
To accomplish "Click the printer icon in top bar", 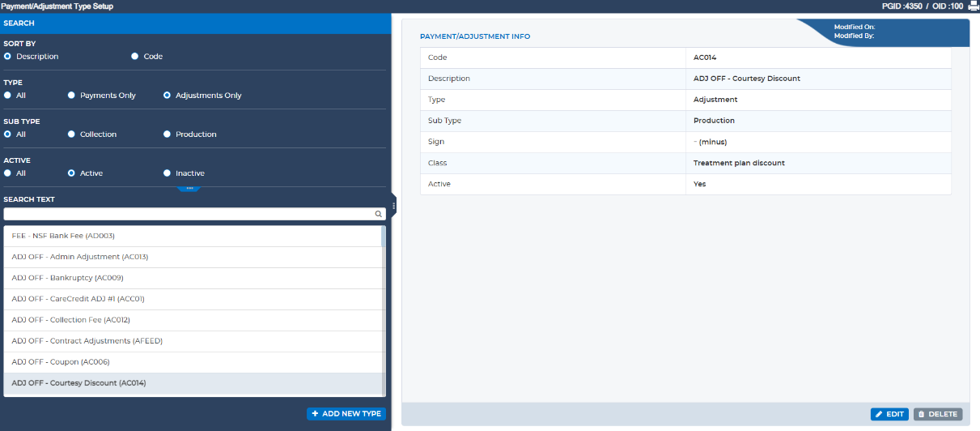I will coord(974,6).
